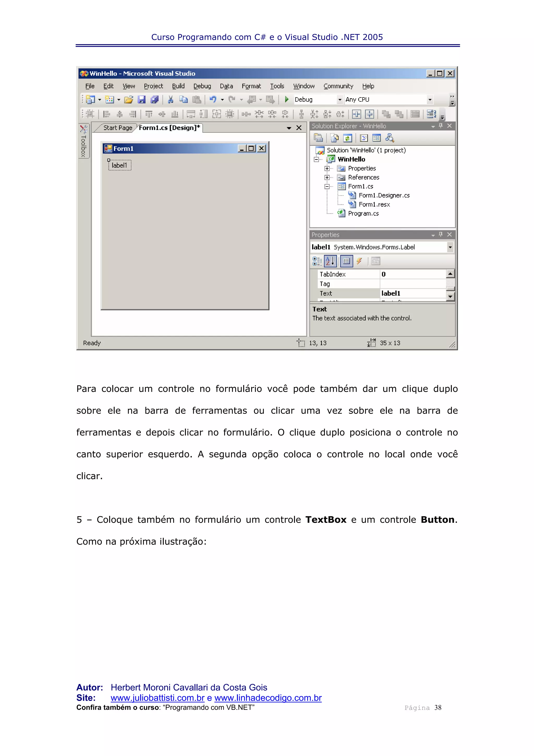
Task: Select Form1.resx in Solution Explorer
Action: coord(374,205)
